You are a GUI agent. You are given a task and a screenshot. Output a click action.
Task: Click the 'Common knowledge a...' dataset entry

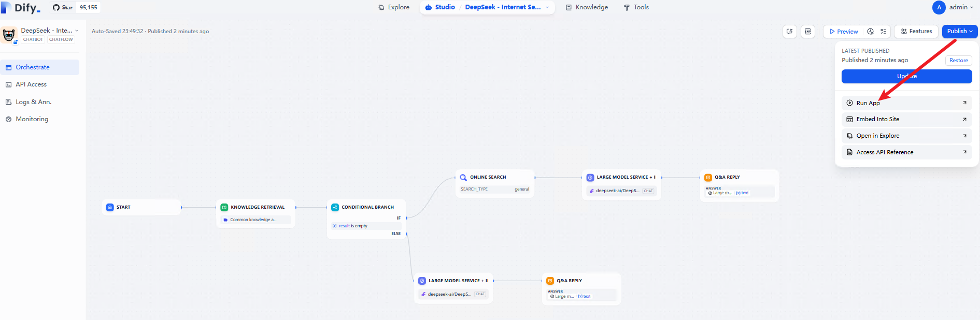pyautogui.click(x=255, y=220)
